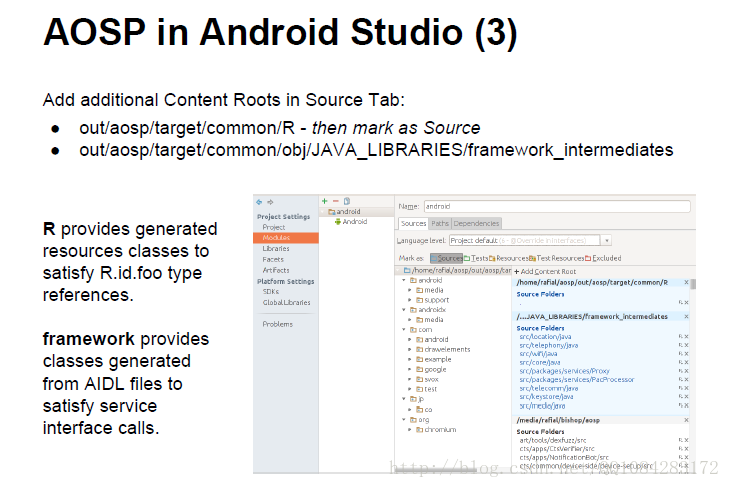Viewport: 730px width, 488px height.
Task: Expand the drawelements folder node
Action: point(410,349)
